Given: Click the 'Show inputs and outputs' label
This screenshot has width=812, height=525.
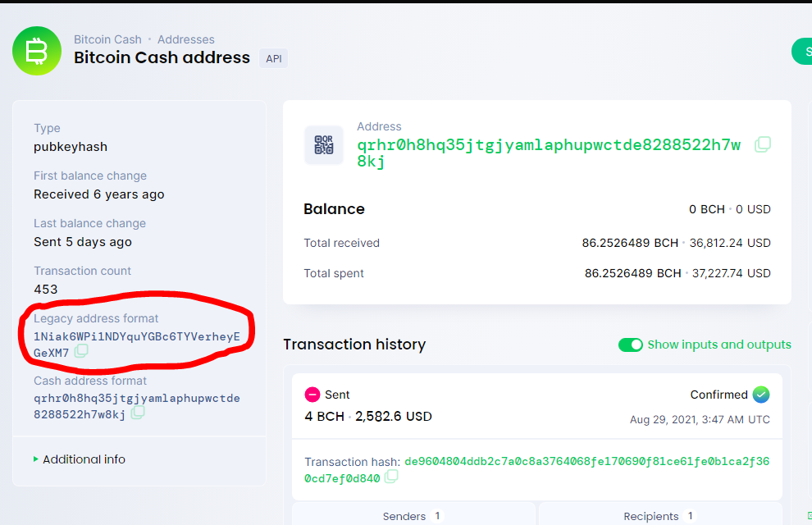Looking at the screenshot, I should click(x=719, y=345).
